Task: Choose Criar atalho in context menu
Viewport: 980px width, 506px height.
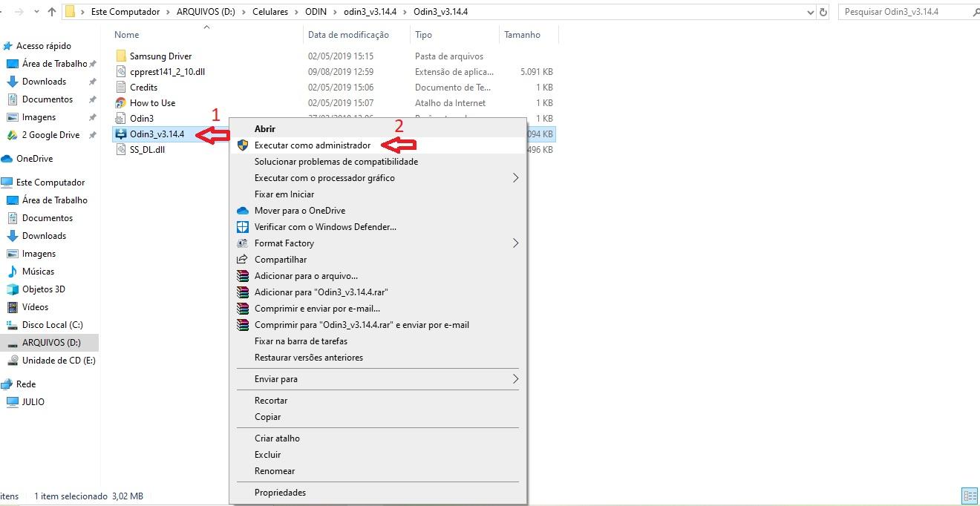Action: tap(378, 438)
